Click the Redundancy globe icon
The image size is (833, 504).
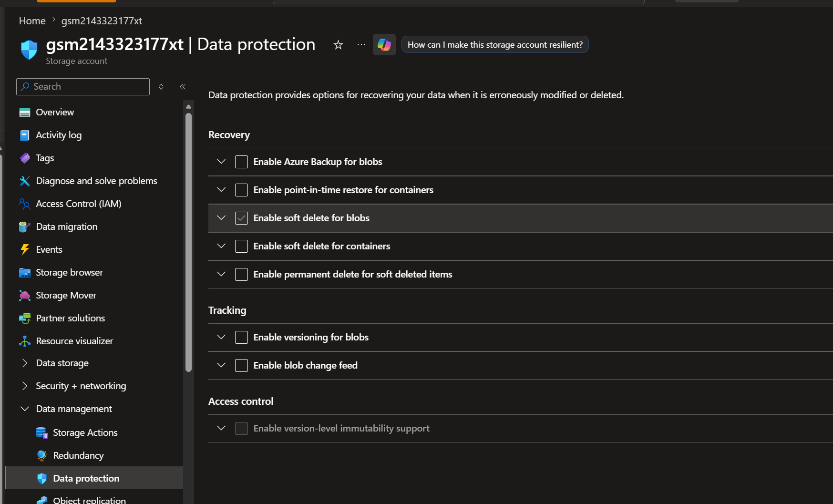(42, 456)
